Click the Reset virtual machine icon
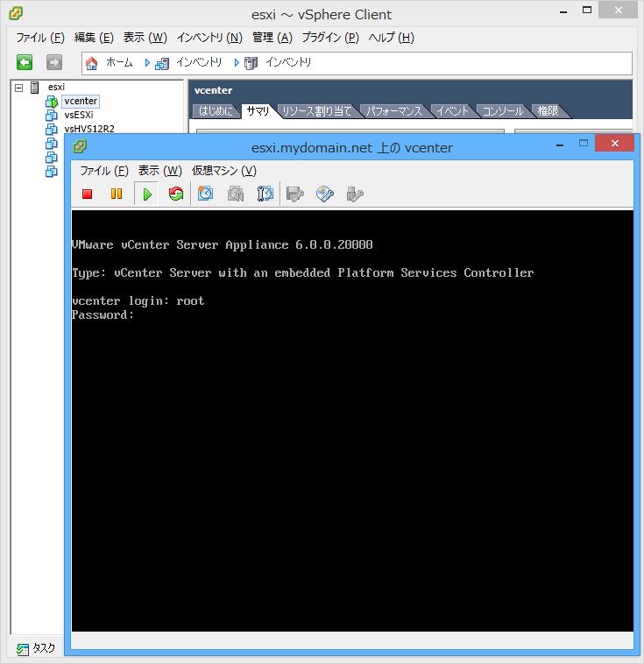The width and height of the screenshot is (644, 664). click(176, 194)
